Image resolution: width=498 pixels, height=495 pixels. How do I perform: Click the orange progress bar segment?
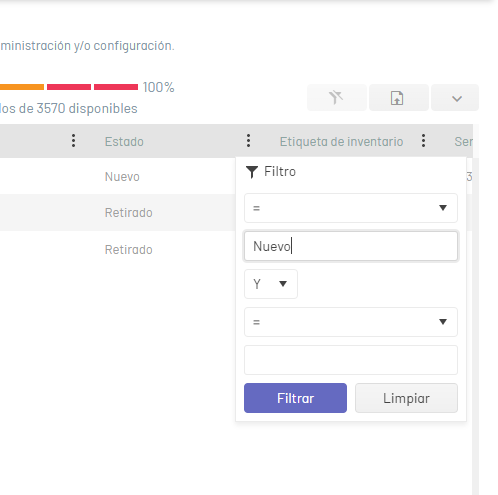(22, 87)
